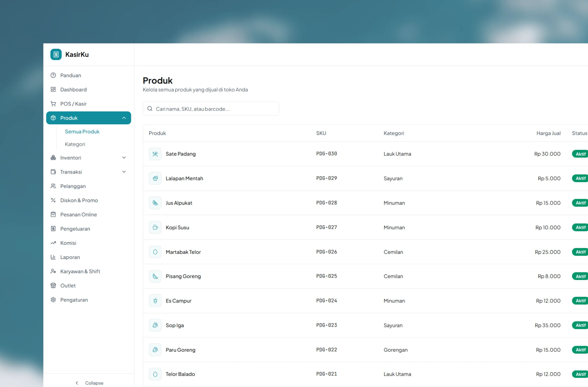This screenshot has width=588, height=387.
Task: Click the Pisang Goreng product name
Action: point(183,276)
